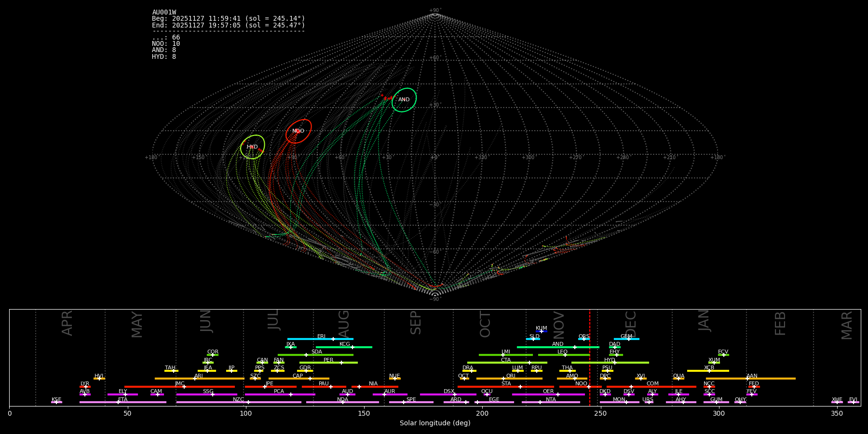Image resolution: width=868 pixels, height=434 pixels.
Task: Select the peak cross on ORI bar
Action: point(503,379)
